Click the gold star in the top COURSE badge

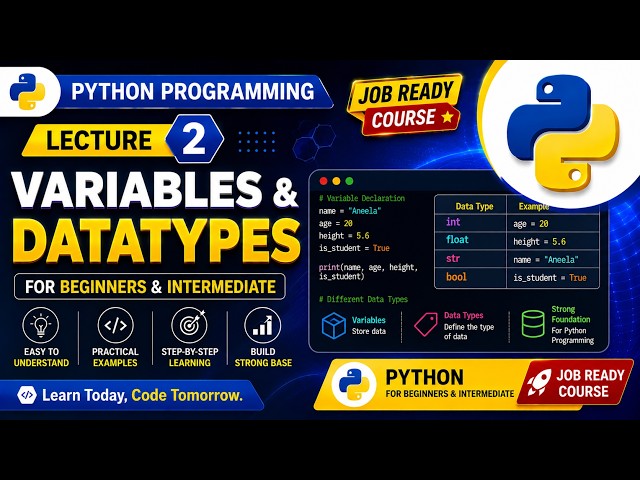click(x=448, y=118)
